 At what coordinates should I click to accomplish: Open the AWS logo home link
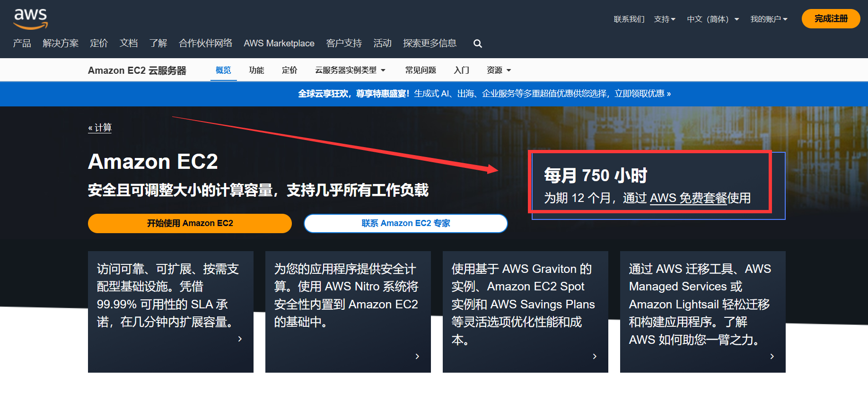31,19
